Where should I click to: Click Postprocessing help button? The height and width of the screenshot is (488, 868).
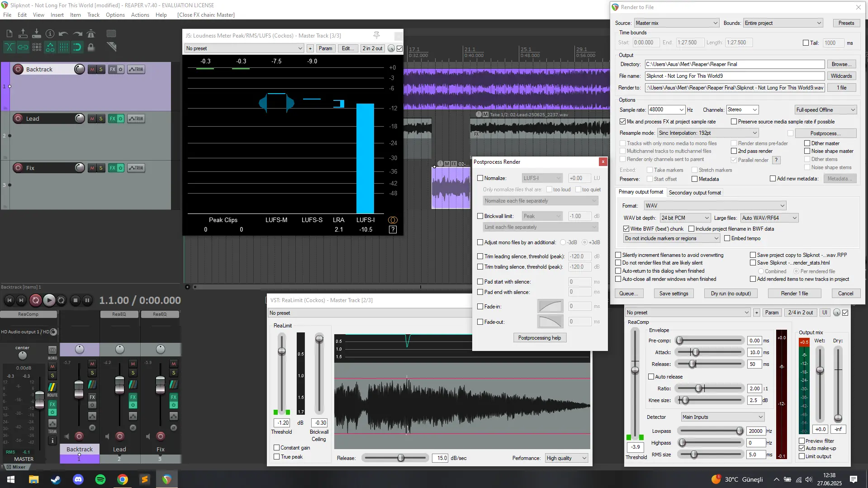point(539,338)
